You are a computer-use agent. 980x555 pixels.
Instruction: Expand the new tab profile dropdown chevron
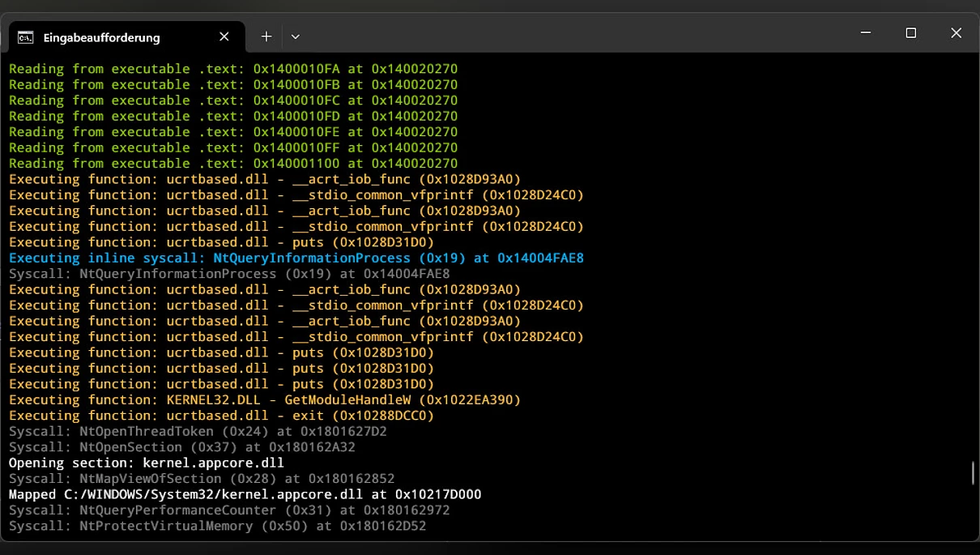click(x=296, y=36)
